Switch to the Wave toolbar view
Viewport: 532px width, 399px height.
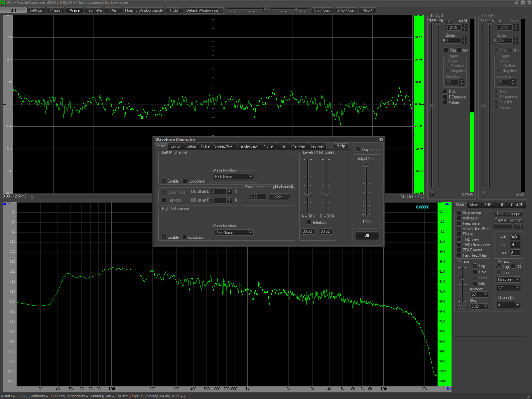74,10
